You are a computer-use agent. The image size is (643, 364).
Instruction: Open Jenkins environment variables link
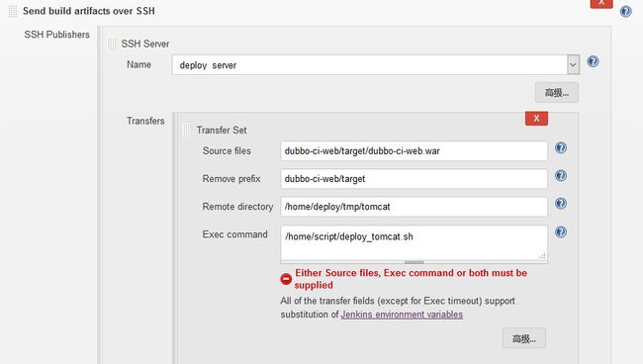pyautogui.click(x=402, y=315)
